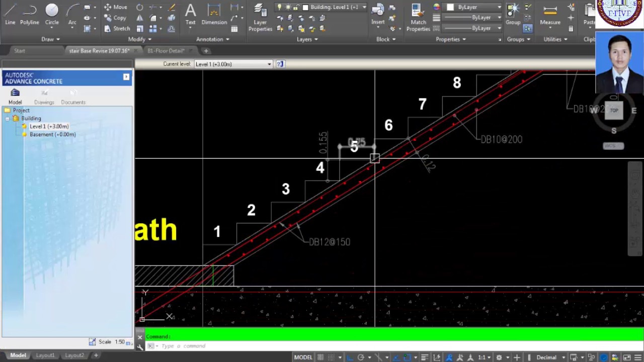
Task: Toggle object snap tracking in status bar
Action: point(396,357)
